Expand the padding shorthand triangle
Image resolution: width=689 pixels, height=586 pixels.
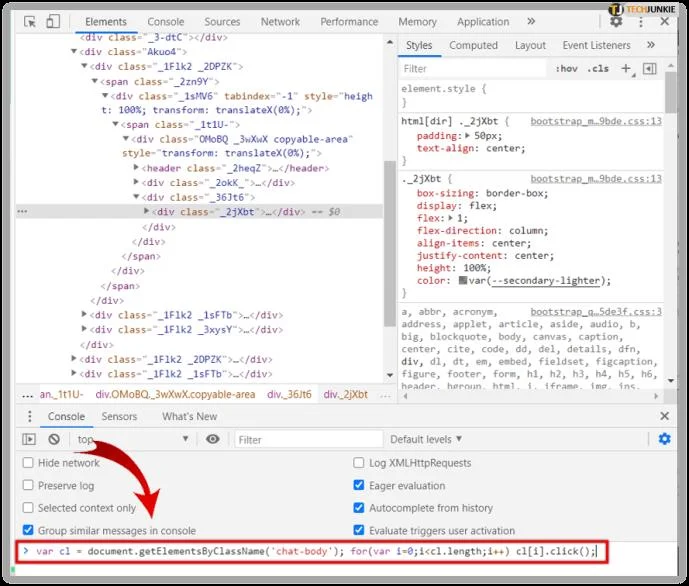468,135
